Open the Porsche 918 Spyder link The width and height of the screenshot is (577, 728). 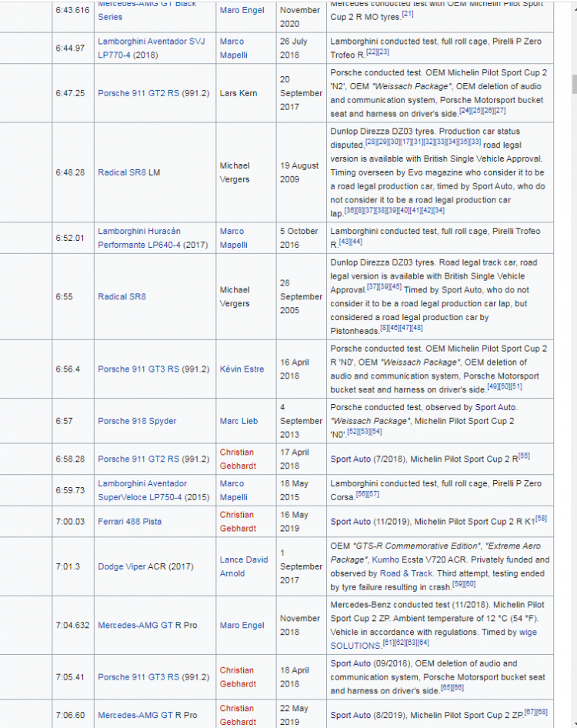(137, 421)
